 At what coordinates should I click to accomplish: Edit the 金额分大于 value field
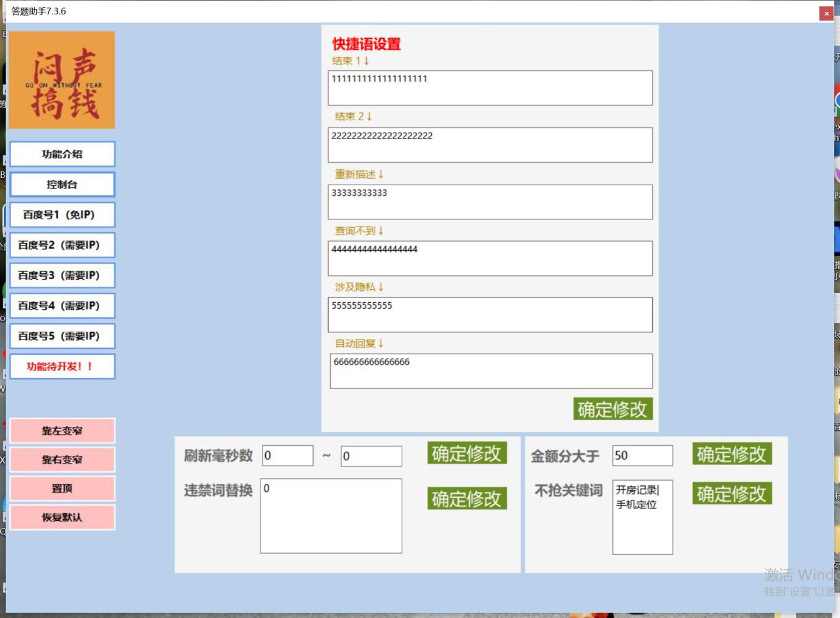pyautogui.click(x=642, y=455)
